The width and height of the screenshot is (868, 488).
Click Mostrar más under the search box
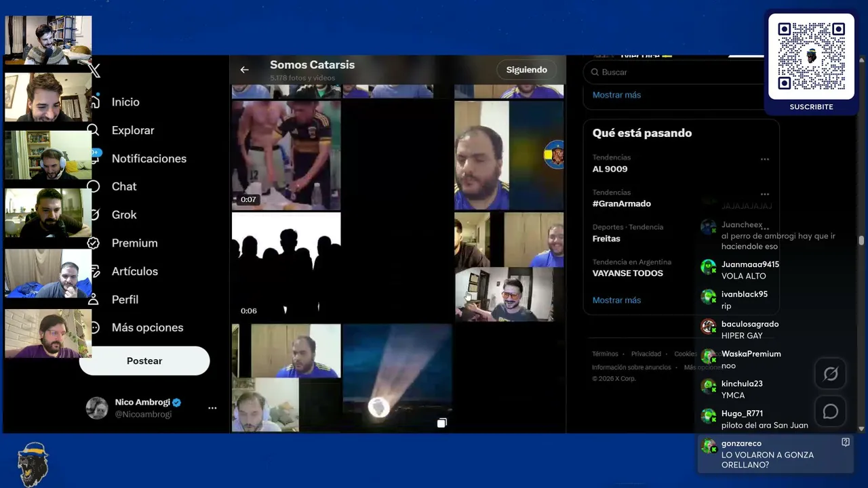(616, 95)
